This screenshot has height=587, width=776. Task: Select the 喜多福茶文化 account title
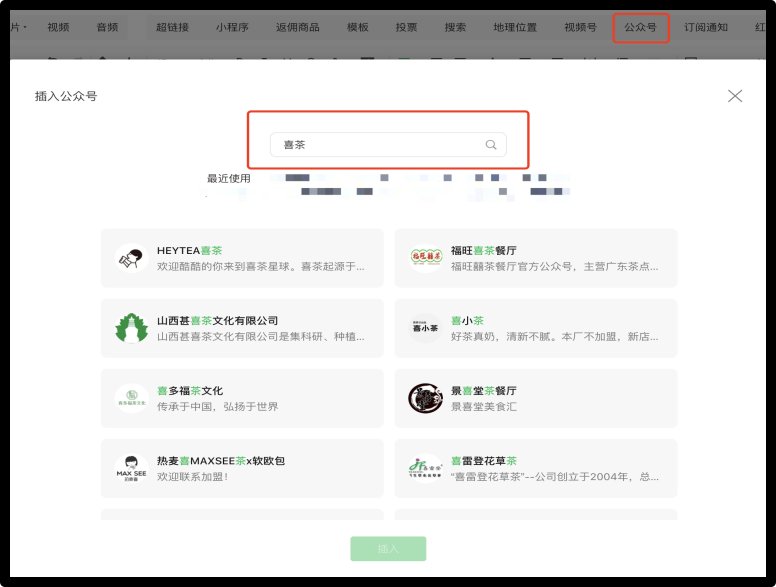190,391
